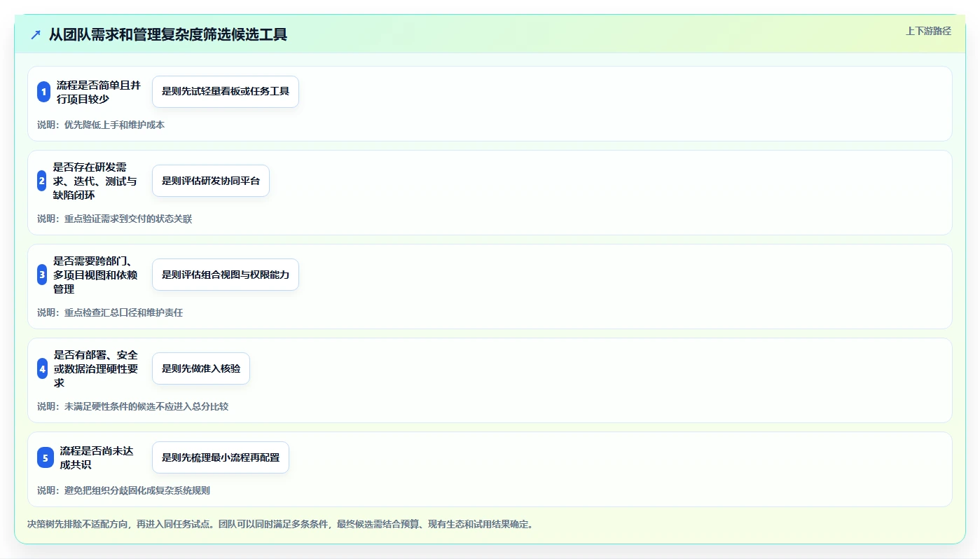980x559 pixels.
Task: Click 是则先试轻量看板或任务工具 button
Action: point(226,92)
